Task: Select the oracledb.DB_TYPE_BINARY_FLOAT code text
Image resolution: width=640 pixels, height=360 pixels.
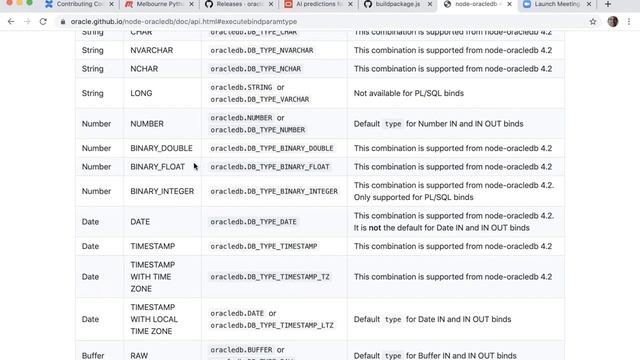Action: (270, 167)
